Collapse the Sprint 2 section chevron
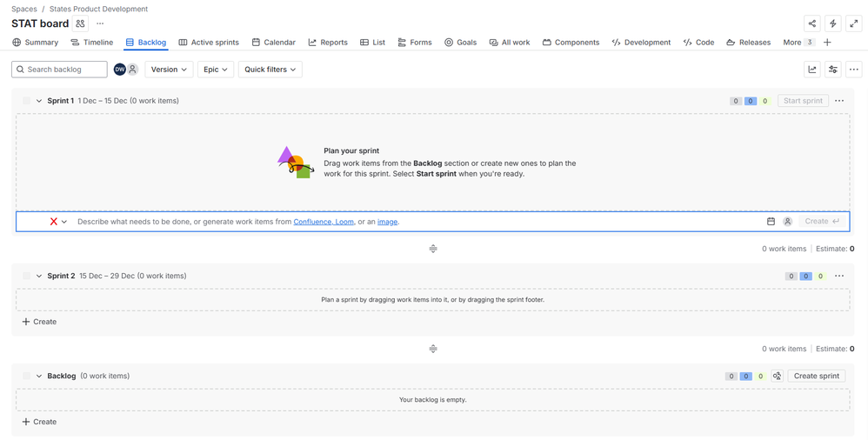868x440 pixels. point(39,276)
